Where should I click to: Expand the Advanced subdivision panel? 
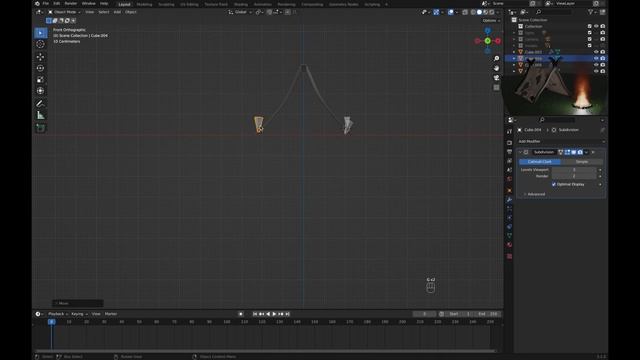[x=535, y=194]
